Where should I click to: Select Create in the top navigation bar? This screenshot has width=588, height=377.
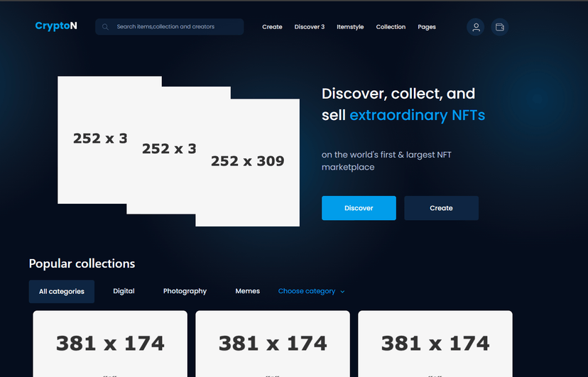[272, 27]
